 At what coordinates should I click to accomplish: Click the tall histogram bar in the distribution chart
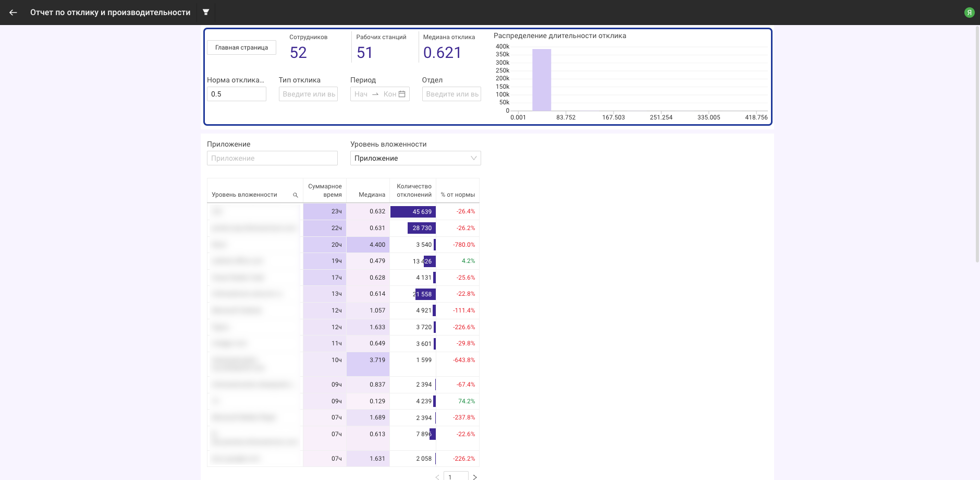click(x=542, y=80)
